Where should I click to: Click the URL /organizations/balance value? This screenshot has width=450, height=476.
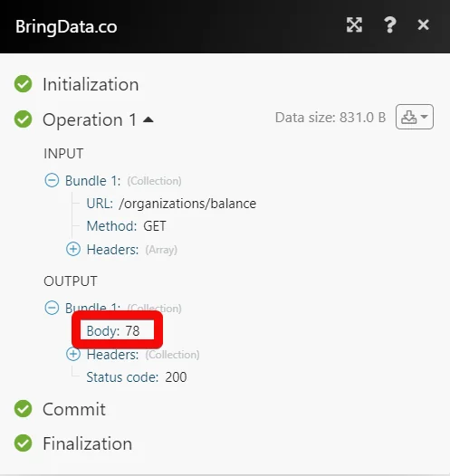pos(187,204)
